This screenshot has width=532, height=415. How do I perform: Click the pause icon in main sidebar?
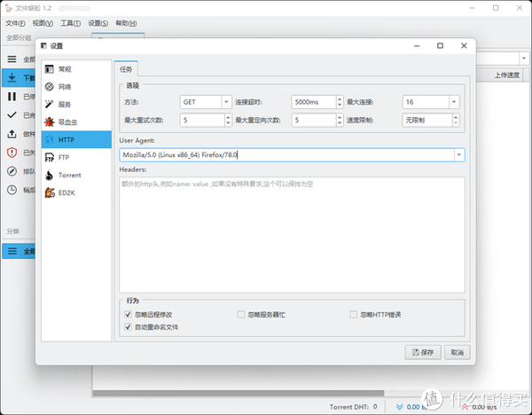pos(12,97)
